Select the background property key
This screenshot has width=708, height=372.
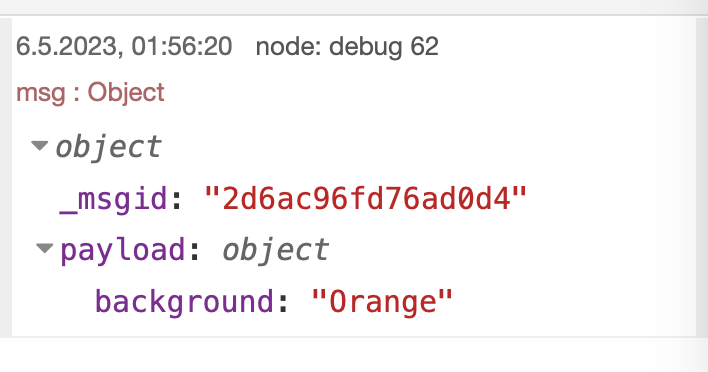click(184, 302)
